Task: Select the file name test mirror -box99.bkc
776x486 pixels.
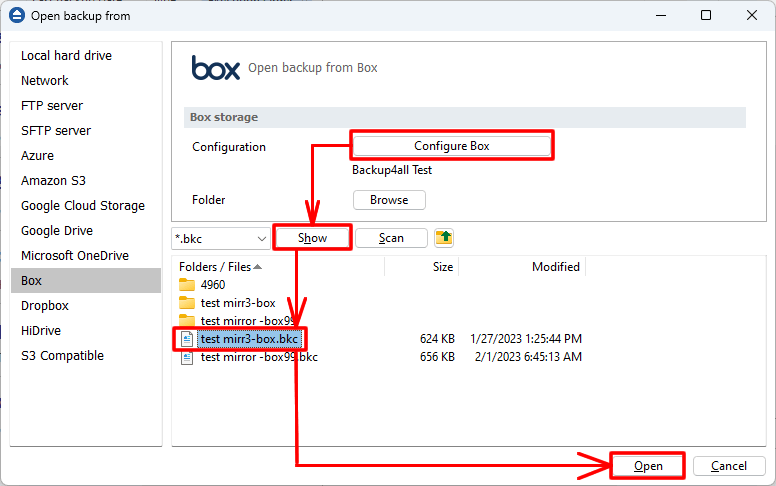Action: pos(259,357)
